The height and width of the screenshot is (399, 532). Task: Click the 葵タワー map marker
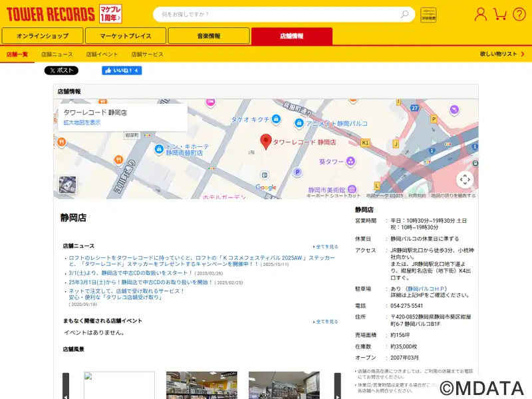350,161
